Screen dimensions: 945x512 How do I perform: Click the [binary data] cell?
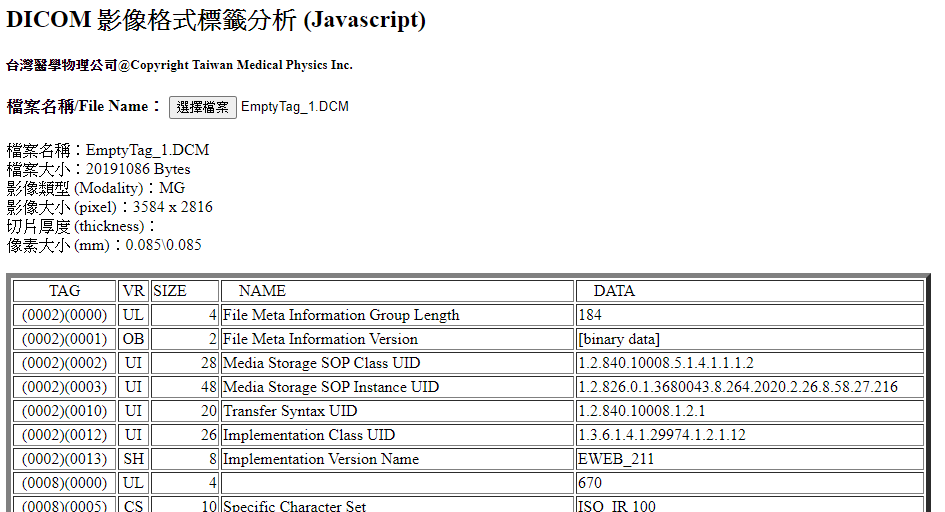point(618,339)
